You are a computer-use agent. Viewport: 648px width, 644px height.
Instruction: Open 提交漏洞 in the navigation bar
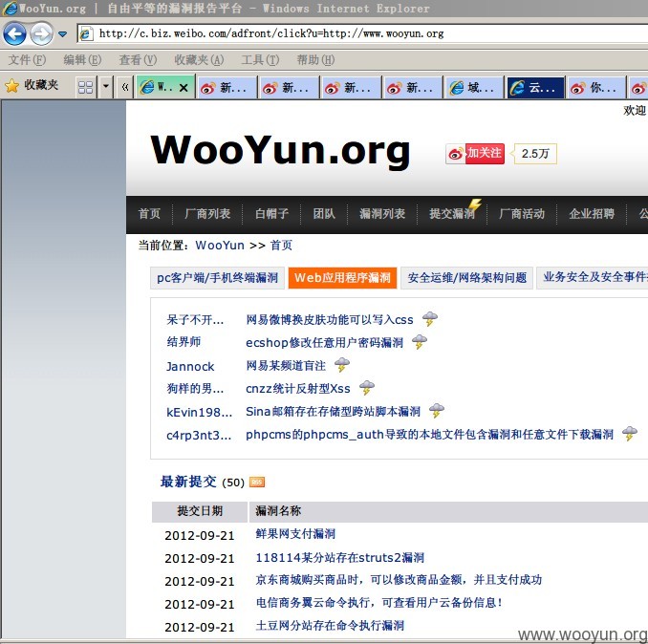(x=452, y=214)
